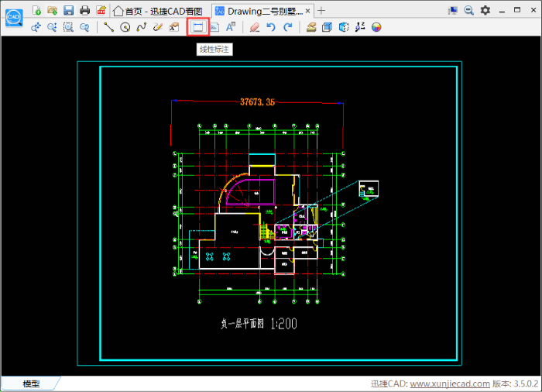Open the color wheel background setting
This screenshot has width=542, height=392.
pyautogui.click(x=376, y=27)
